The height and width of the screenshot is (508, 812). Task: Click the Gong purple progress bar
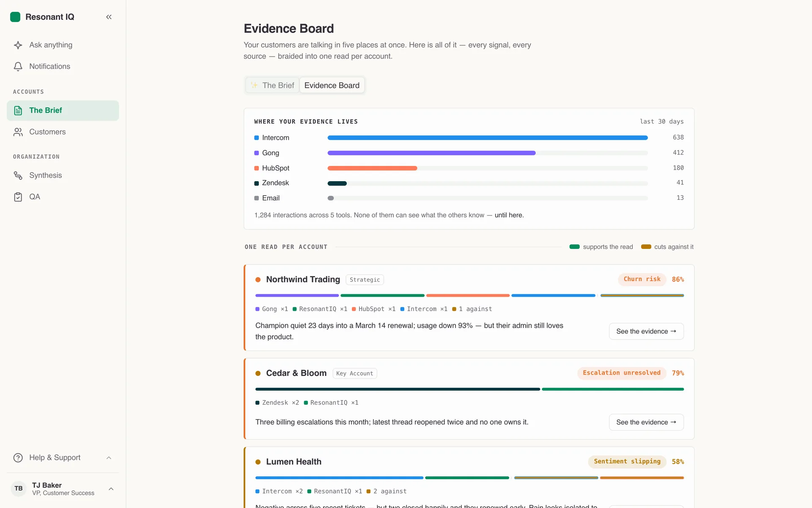(x=431, y=153)
